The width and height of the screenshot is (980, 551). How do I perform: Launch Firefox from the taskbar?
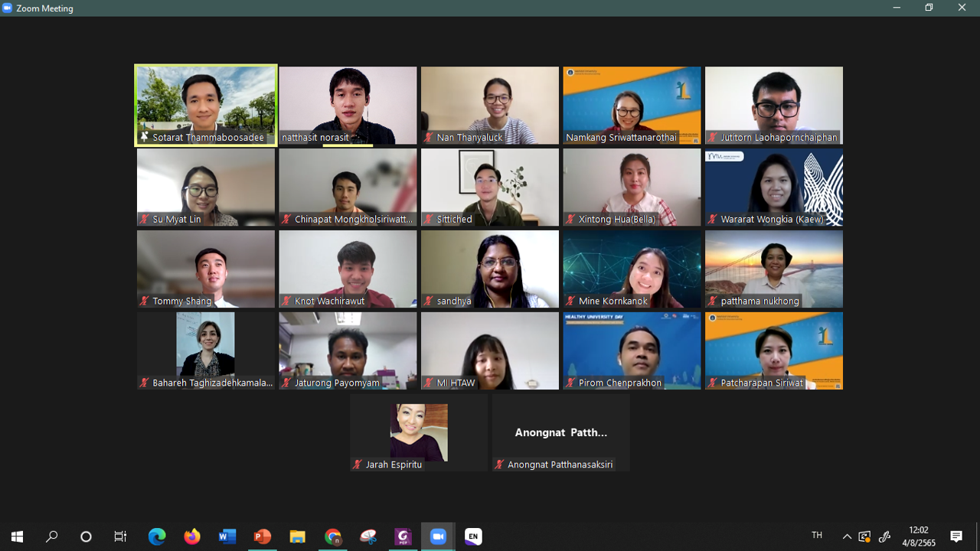[x=192, y=536]
